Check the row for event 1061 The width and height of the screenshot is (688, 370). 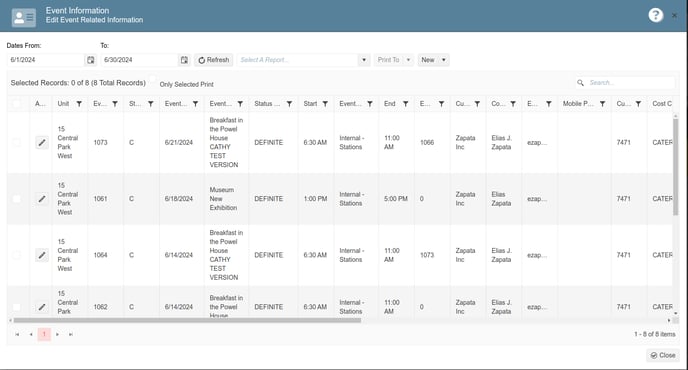point(16,199)
